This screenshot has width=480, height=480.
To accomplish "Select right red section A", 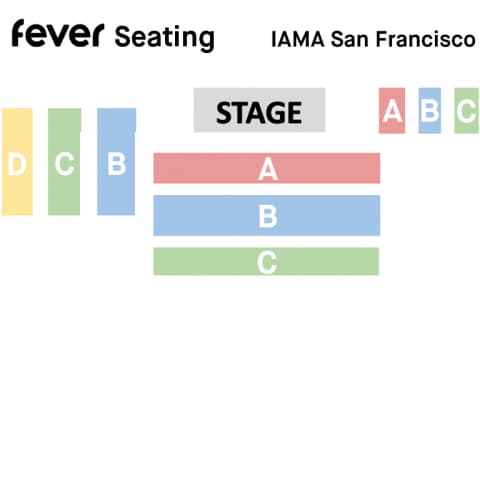I will [392, 111].
